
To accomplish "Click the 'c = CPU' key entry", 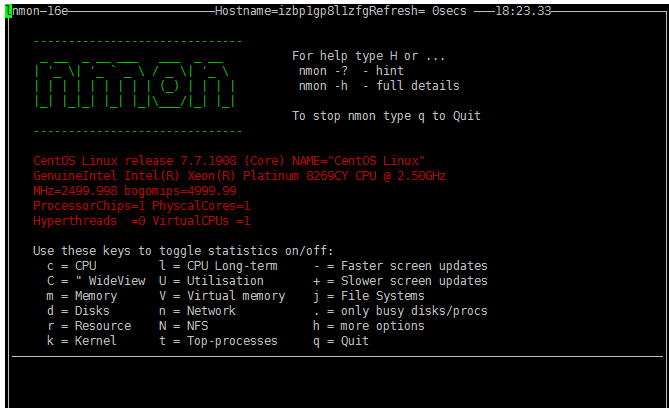I will pyautogui.click(x=72, y=266).
